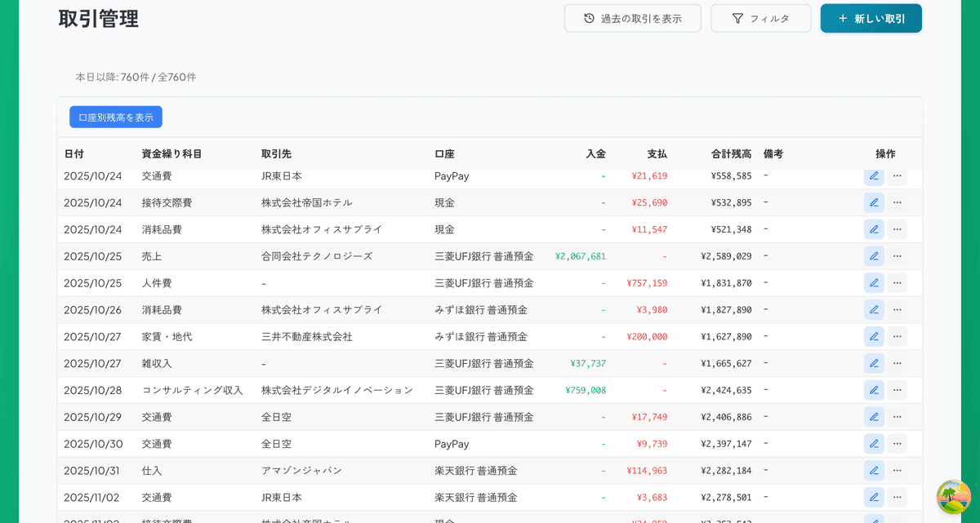Click the 本日以降: 760件 / 全760件 count text
This screenshot has height=523, width=980.
pyautogui.click(x=136, y=78)
